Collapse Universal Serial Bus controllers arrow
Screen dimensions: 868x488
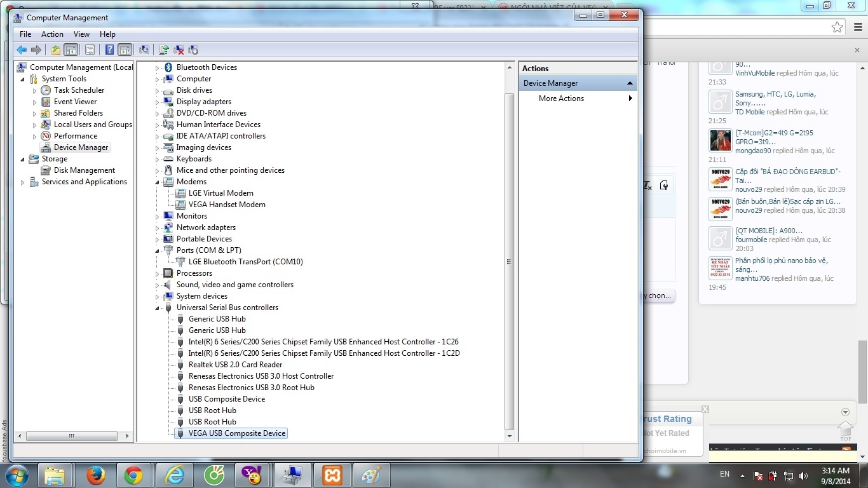[x=158, y=308]
